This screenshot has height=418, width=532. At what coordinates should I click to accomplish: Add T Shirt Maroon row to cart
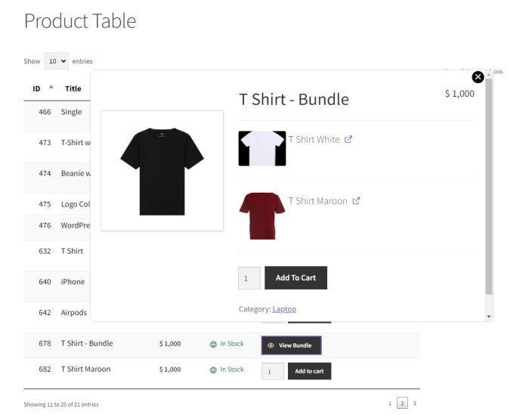click(309, 371)
